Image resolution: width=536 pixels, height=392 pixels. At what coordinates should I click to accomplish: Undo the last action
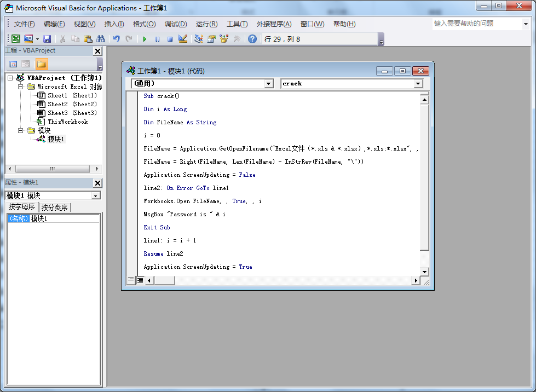[117, 39]
